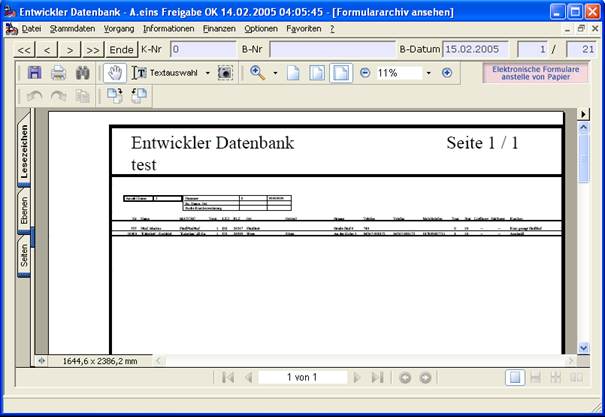605x417 pixels.
Task: Expand the zoom tool dropdown arrow
Action: pos(275,73)
